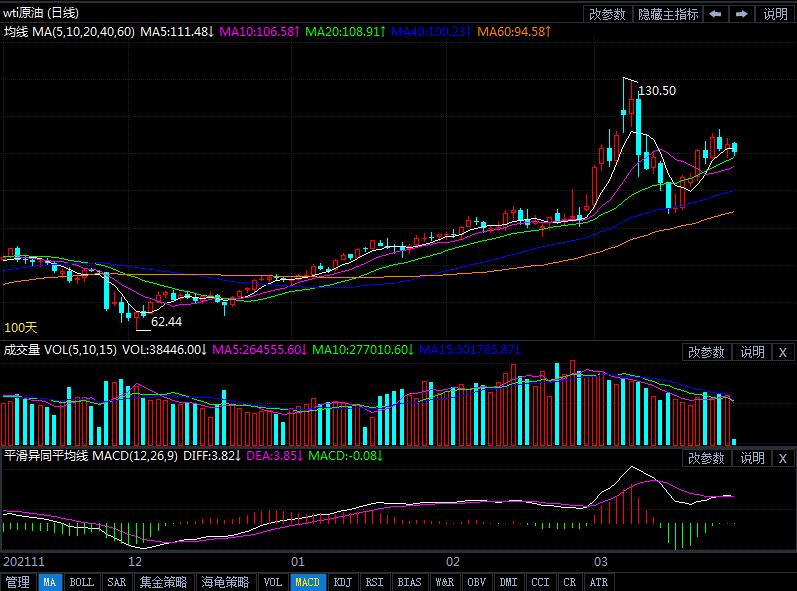Close the MACD sub-chart panel

[783, 458]
